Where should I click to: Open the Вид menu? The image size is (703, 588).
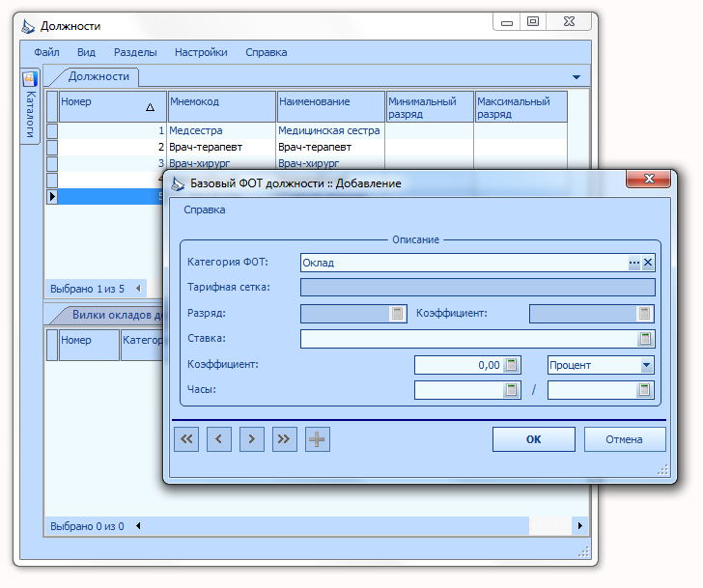tap(86, 52)
